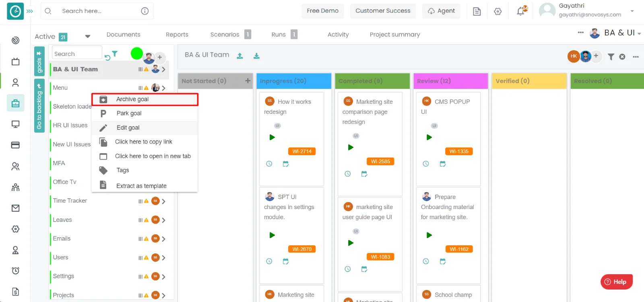Click the refresh icon next to goal search
Viewport: 644px width, 302px height.
coord(107,58)
